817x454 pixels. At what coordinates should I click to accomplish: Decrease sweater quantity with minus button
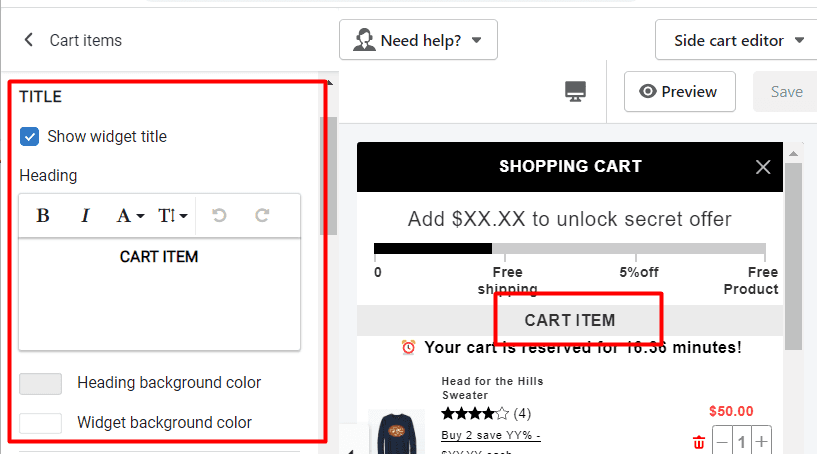(722, 442)
